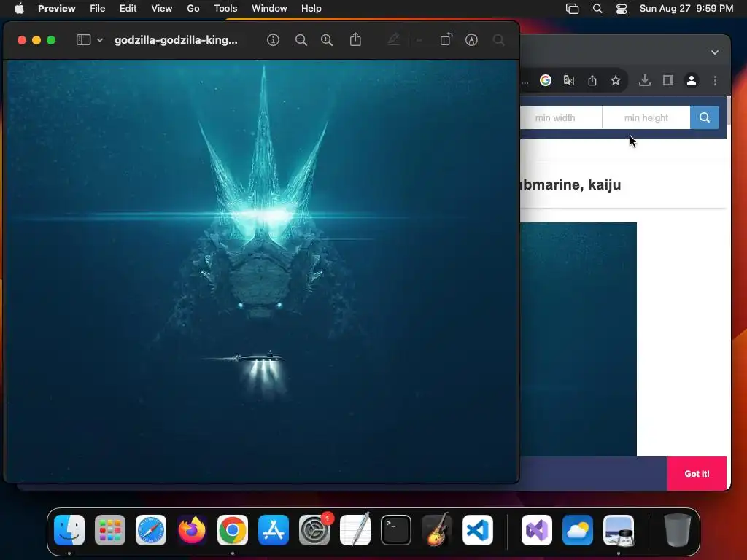The width and height of the screenshot is (747, 560).
Task: Open System Settings from the Dock
Action: coord(314,530)
